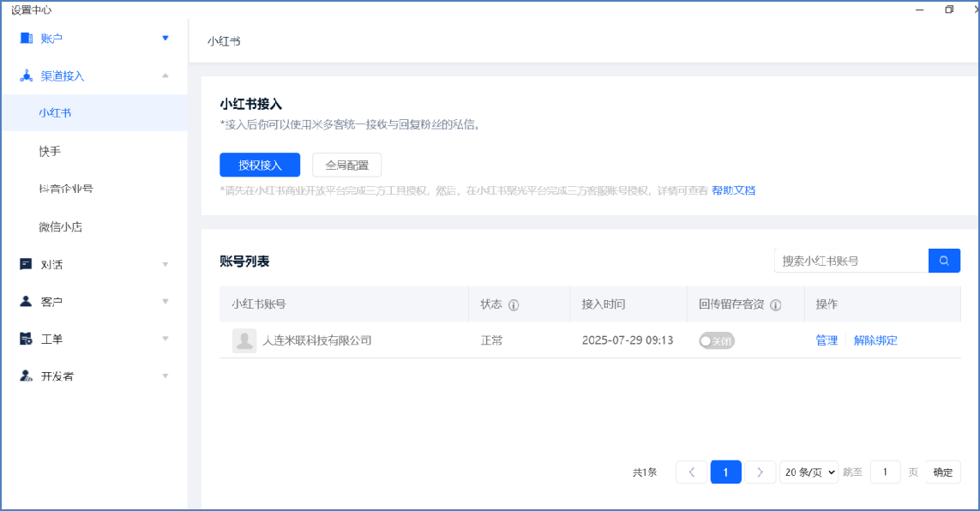The height and width of the screenshot is (511, 980).
Task: Click the 工单 ticket icon in sidebar
Action: pyautogui.click(x=26, y=339)
